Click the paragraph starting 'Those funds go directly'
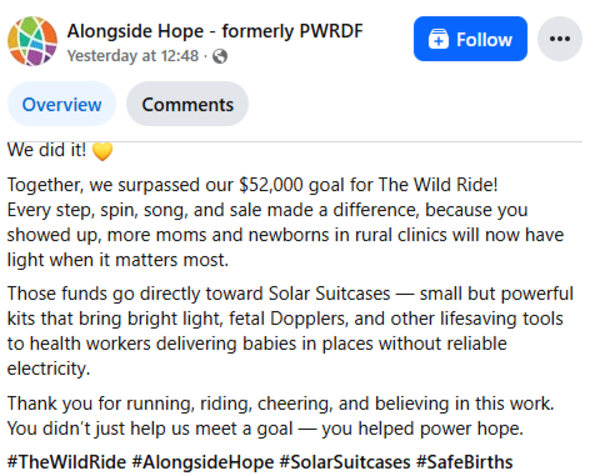The image size is (600, 476). pos(290,331)
